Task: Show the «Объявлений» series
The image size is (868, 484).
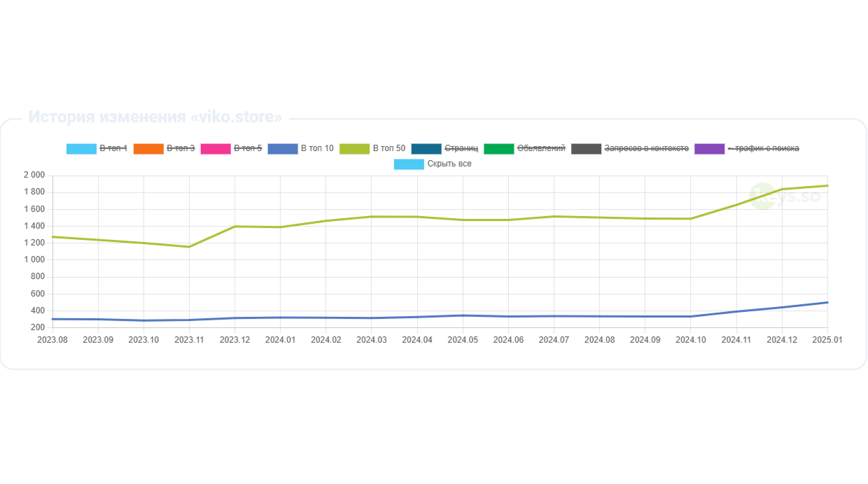Action: click(x=541, y=148)
